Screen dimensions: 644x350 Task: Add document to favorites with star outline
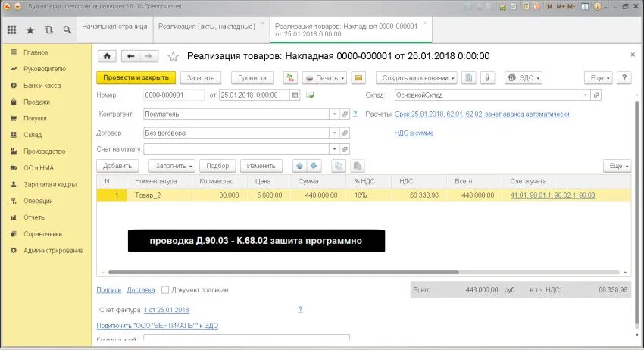[173, 56]
